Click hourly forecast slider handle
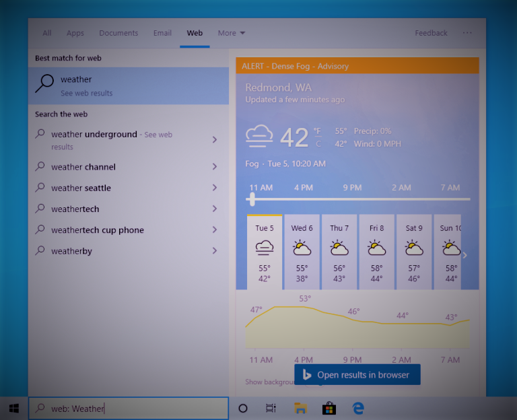The width and height of the screenshot is (517, 420). 252,199
